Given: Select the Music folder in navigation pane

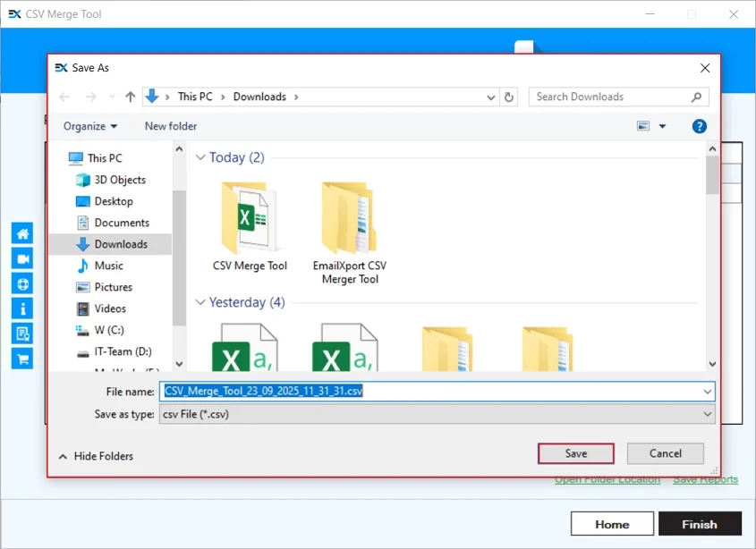Looking at the screenshot, I should (x=109, y=266).
